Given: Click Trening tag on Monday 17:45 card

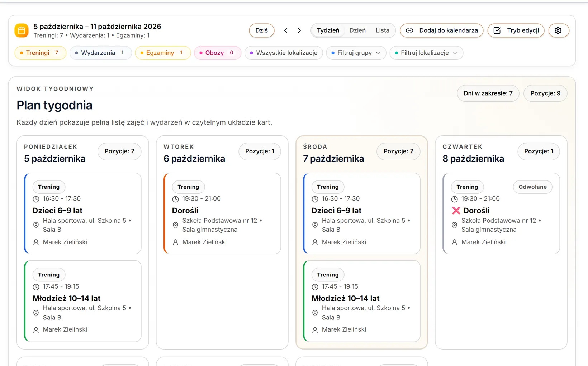Looking at the screenshot, I should pyautogui.click(x=49, y=275).
